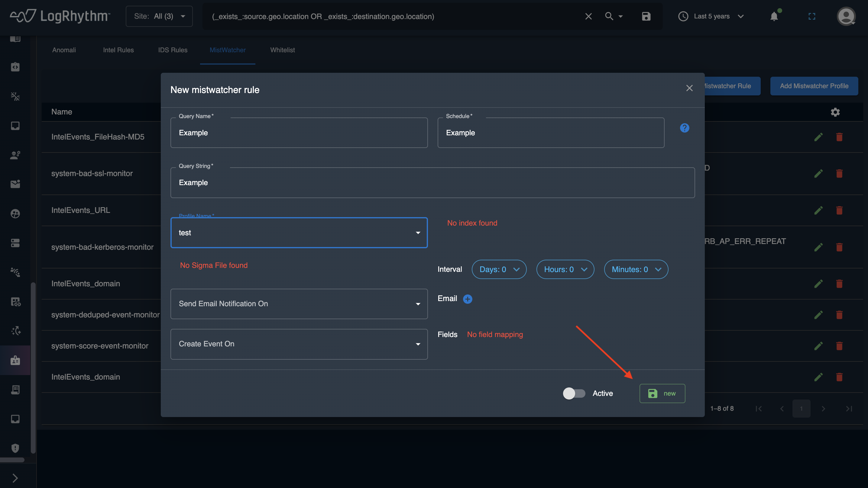Enter fullscreen mode with the expand icon
The width and height of the screenshot is (868, 488).
point(812,16)
